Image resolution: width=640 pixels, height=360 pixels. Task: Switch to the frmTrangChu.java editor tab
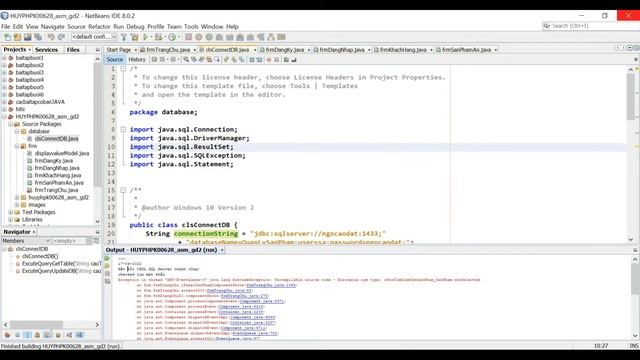tap(168, 50)
